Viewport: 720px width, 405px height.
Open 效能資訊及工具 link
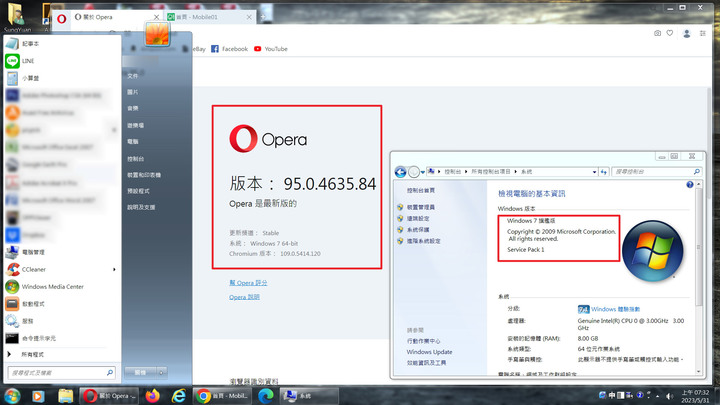pos(426,363)
